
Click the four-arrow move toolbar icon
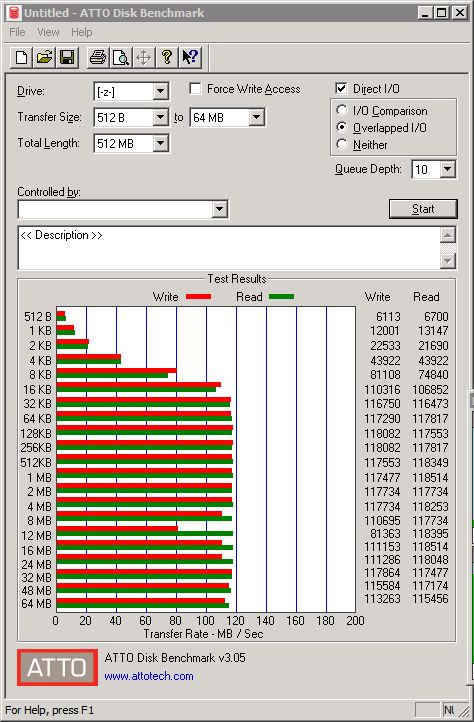144,58
